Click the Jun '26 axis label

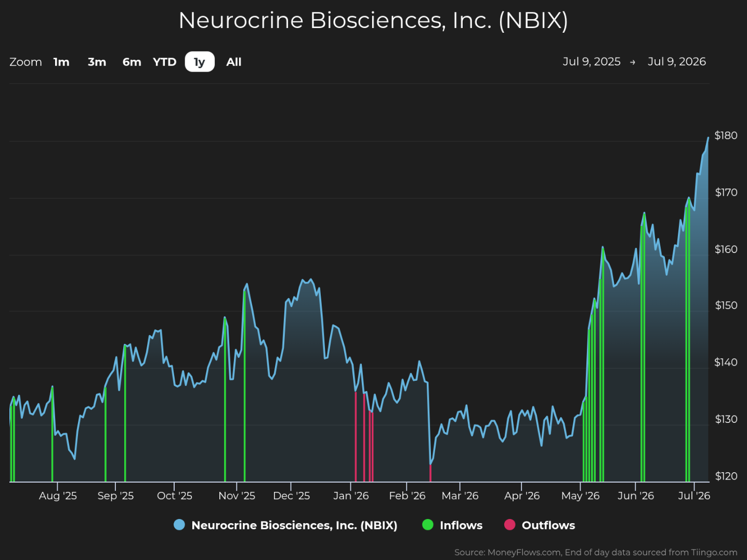click(x=636, y=496)
